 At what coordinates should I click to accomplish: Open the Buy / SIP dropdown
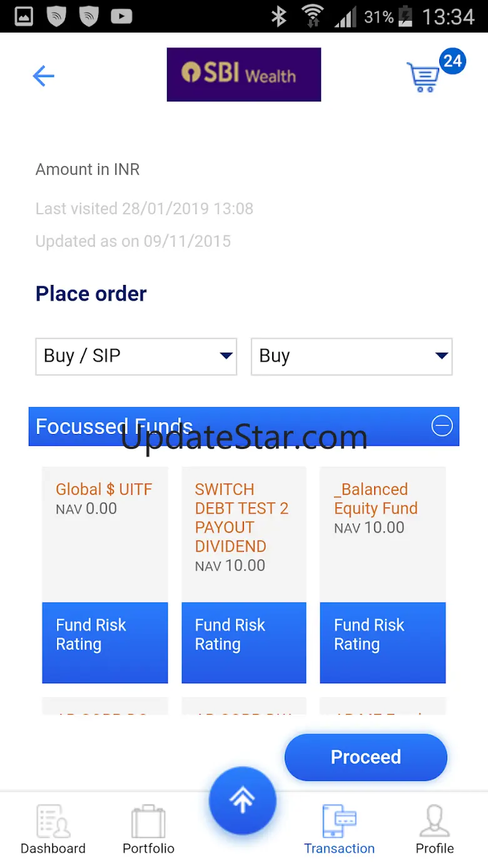pyautogui.click(x=136, y=356)
